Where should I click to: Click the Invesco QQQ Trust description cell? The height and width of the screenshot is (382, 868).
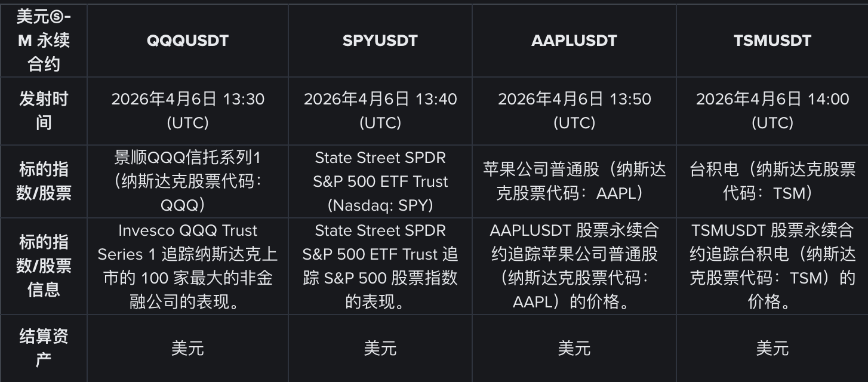[x=187, y=266]
